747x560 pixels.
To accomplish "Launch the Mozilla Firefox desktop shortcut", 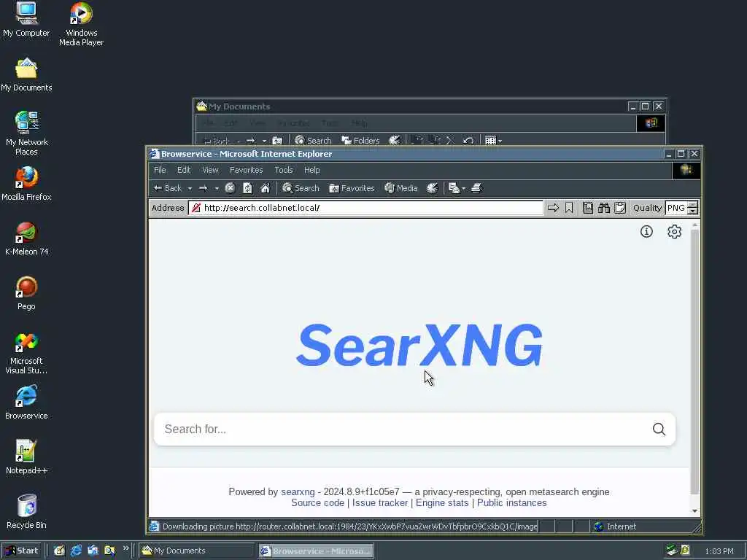I will click(26, 184).
